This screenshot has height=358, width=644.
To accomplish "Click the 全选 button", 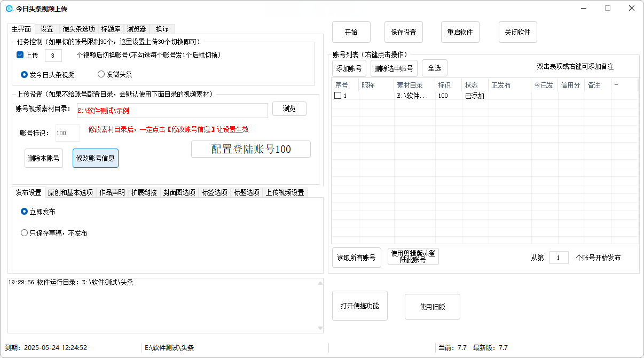I will pyautogui.click(x=435, y=68).
